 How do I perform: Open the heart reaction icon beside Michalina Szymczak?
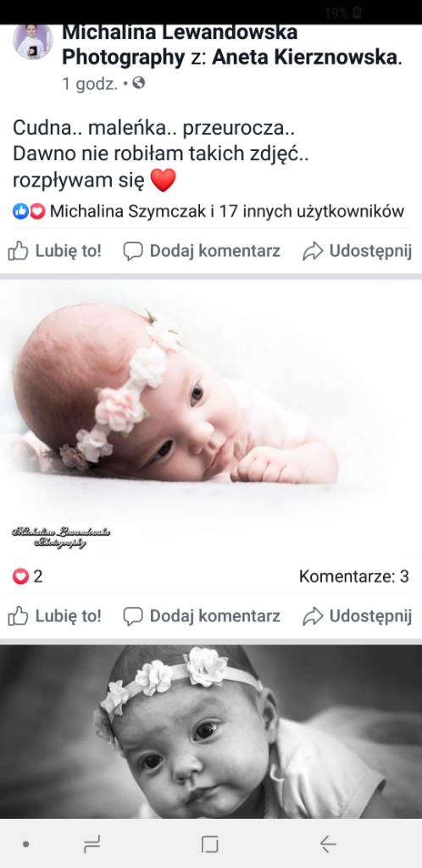pos(37,211)
